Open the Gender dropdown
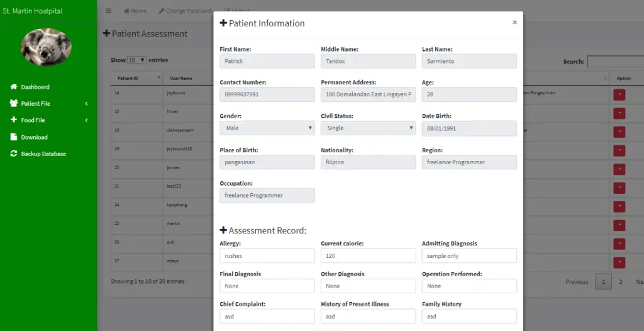Image resolution: width=644 pixels, height=331 pixels. pyautogui.click(x=267, y=128)
